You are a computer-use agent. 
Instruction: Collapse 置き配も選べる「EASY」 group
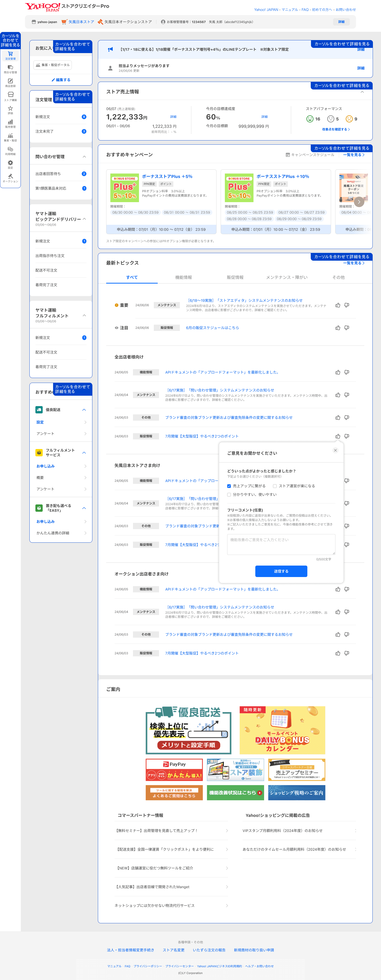(x=84, y=508)
